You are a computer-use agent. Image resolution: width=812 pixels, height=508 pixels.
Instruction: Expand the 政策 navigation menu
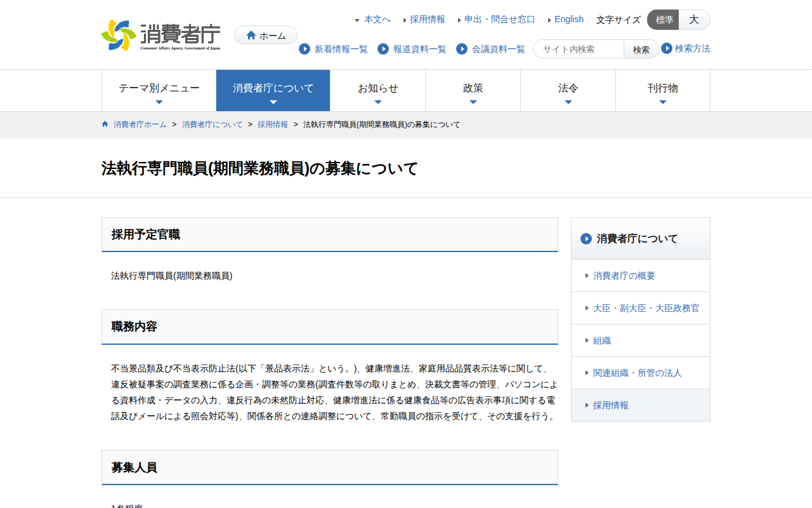(x=473, y=90)
